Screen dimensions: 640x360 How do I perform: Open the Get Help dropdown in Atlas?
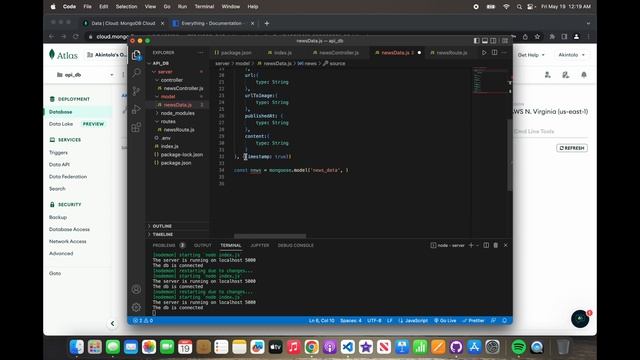tap(531, 55)
